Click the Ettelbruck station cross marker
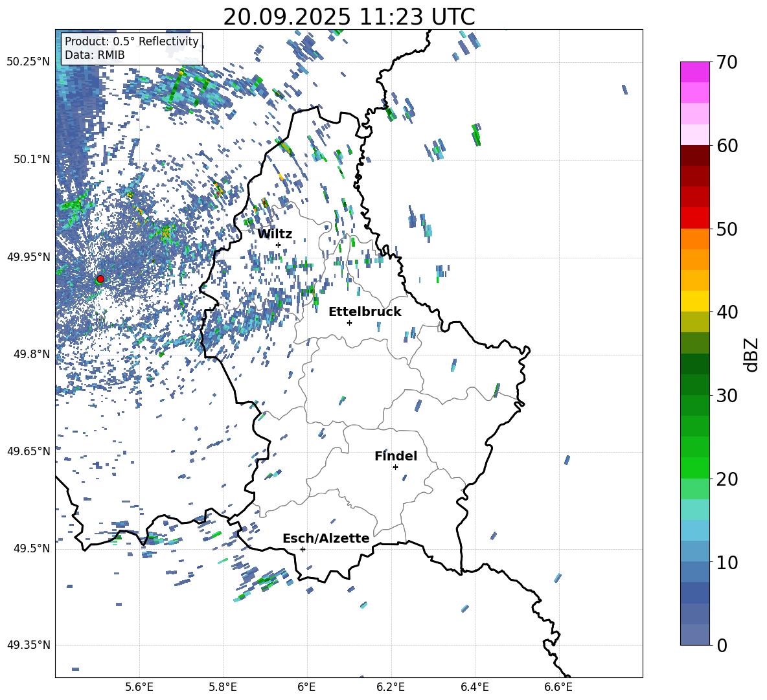This screenshot has width=767, height=700. pos(349,322)
